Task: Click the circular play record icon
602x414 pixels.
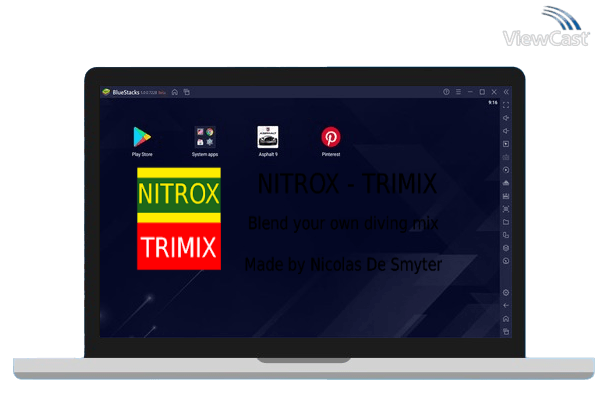Action: (506, 170)
